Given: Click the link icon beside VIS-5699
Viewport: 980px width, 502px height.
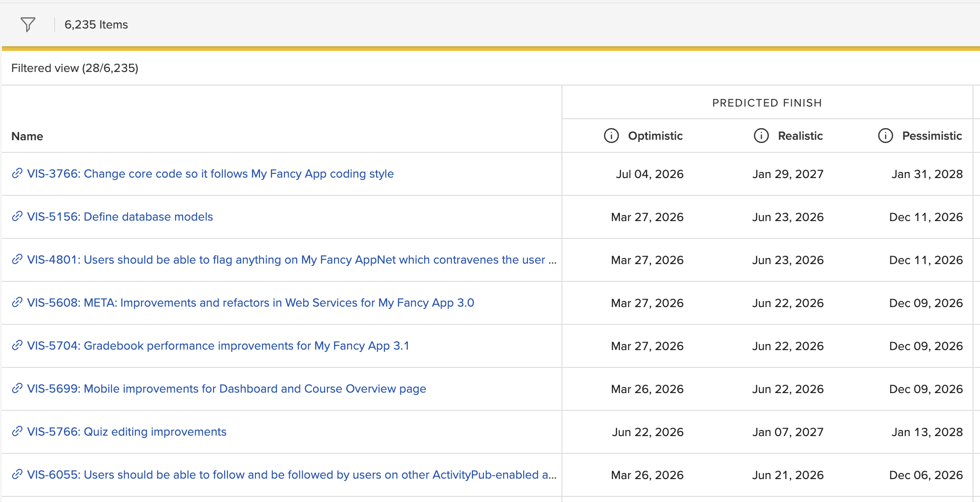Looking at the screenshot, I should click(17, 388).
